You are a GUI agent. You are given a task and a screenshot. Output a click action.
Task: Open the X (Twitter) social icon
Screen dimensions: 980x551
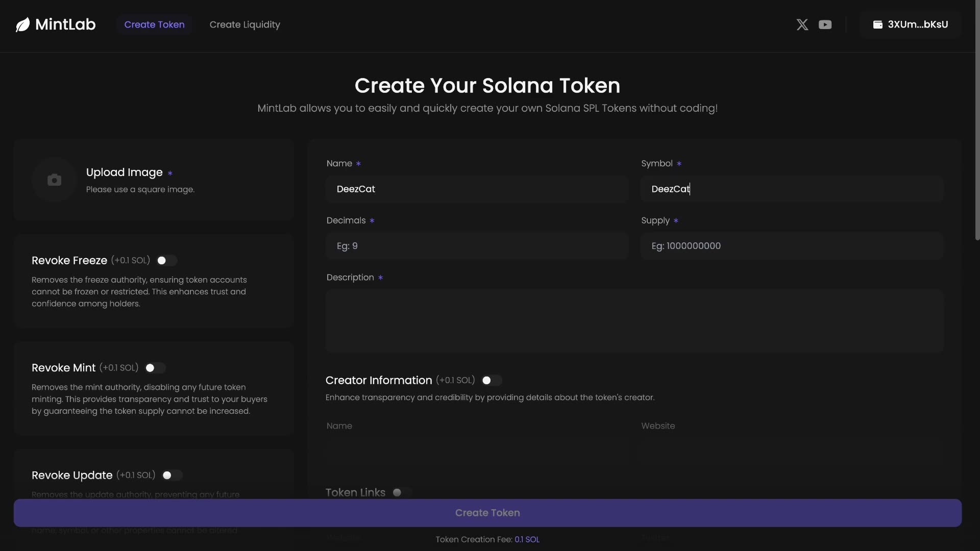pyautogui.click(x=802, y=24)
